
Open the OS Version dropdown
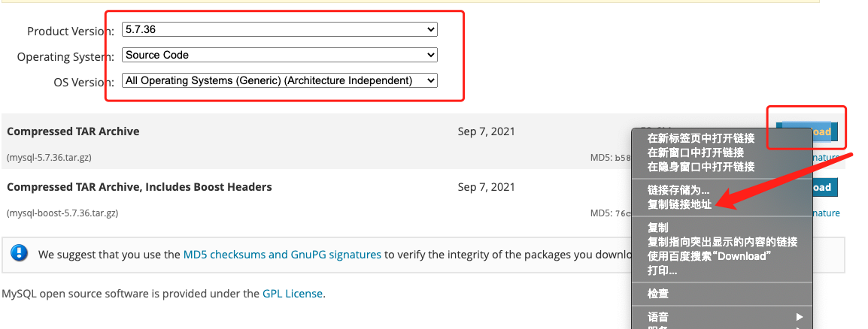coord(280,80)
